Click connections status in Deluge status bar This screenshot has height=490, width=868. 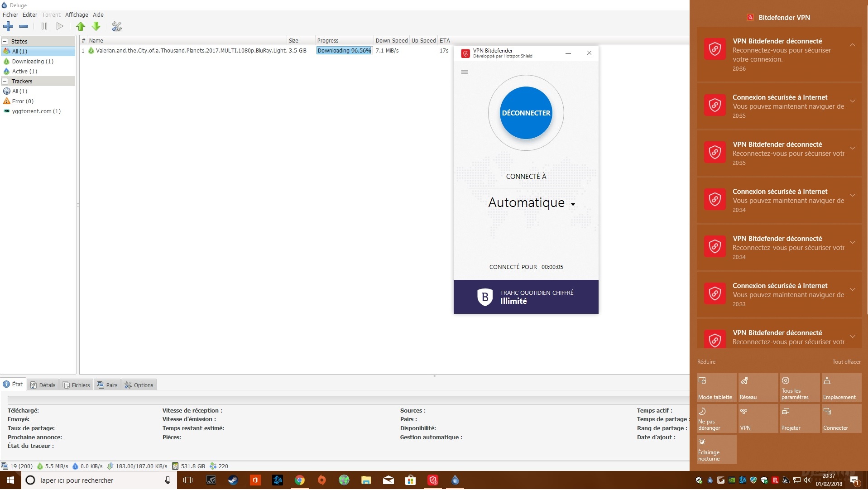pos(17,466)
